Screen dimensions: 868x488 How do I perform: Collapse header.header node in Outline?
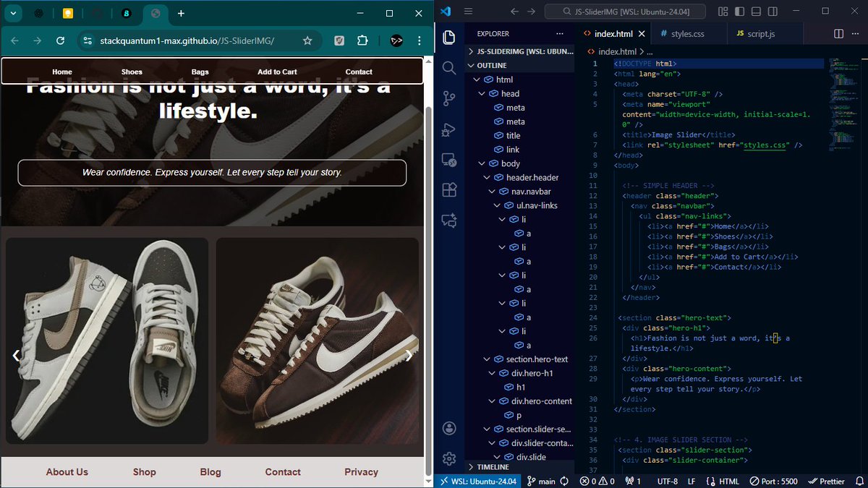(488, 177)
